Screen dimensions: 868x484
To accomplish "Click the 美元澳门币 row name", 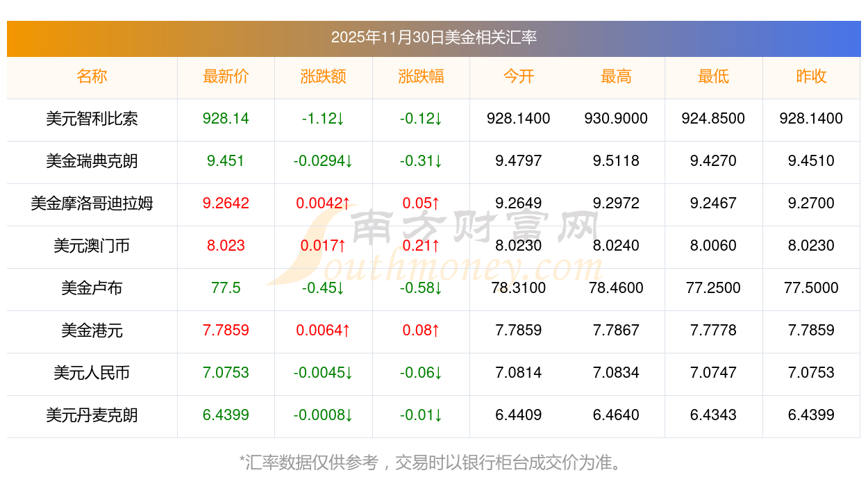I will (92, 246).
